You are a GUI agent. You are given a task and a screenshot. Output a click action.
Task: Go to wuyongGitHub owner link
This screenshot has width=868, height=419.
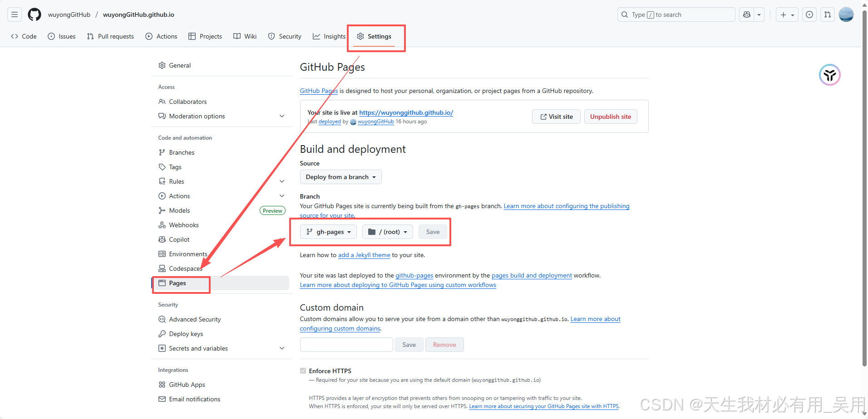(x=69, y=15)
